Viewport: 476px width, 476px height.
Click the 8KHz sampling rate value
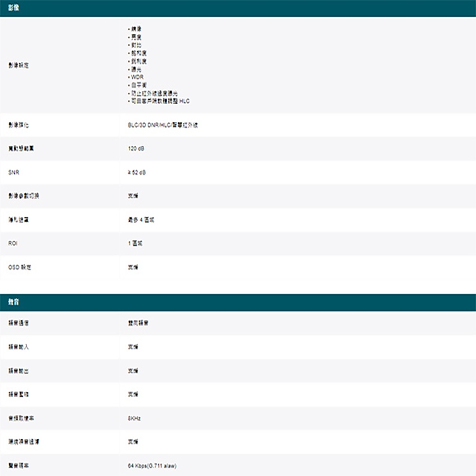[x=134, y=418]
